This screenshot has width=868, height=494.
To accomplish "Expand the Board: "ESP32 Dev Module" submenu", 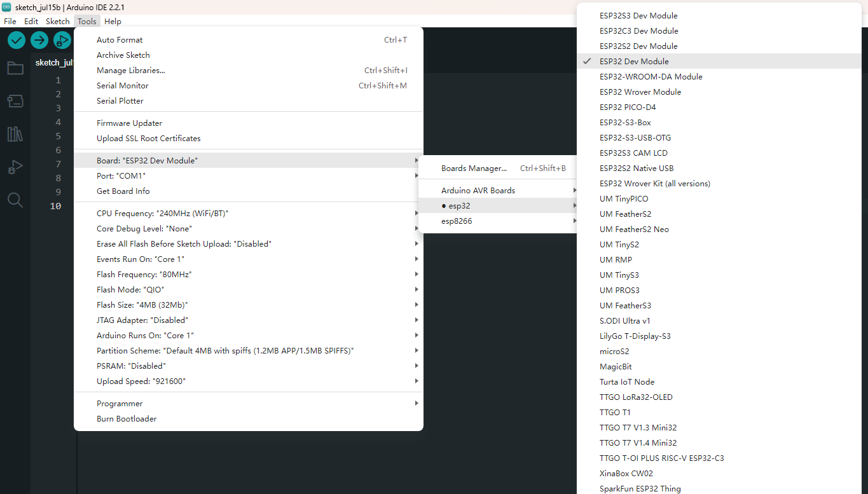I will (x=249, y=161).
